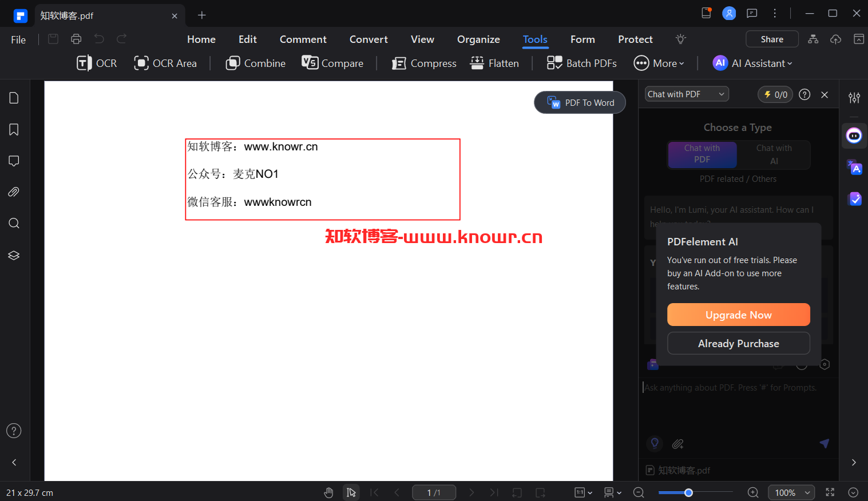This screenshot has width=868, height=501.
Task: Close the AI assistant panel
Action: 825,95
